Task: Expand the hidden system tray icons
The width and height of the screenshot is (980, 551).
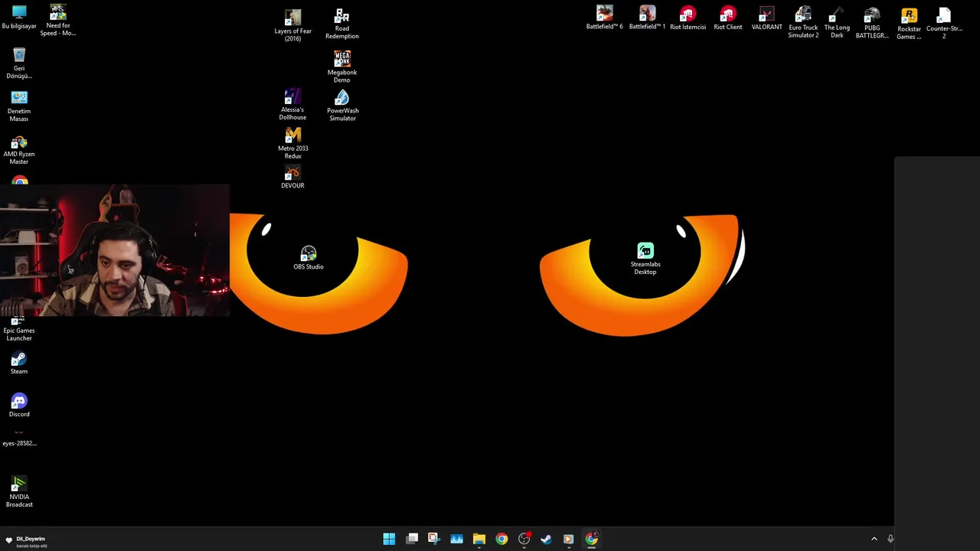Action: [x=874, y=539]
